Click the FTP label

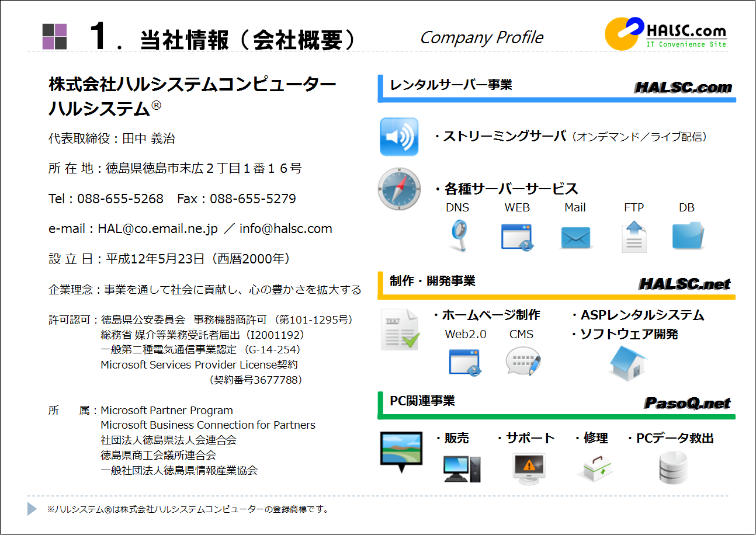(634, 207)
